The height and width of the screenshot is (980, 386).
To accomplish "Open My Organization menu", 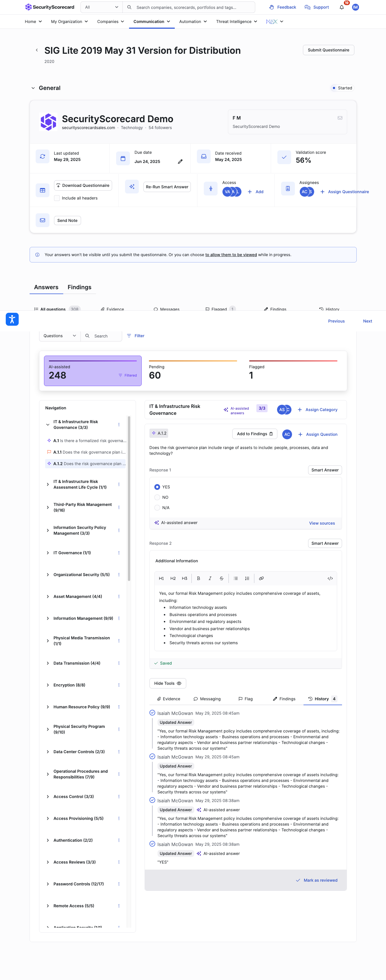I will pyautogui.click(x=70, y=22).
